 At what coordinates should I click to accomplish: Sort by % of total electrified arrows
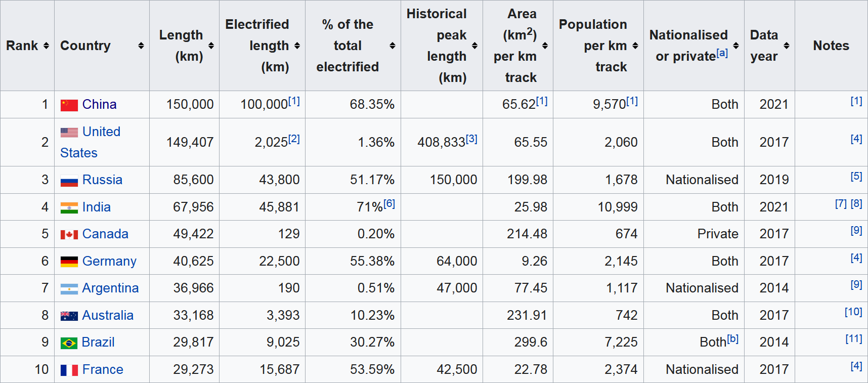[393, 46]
